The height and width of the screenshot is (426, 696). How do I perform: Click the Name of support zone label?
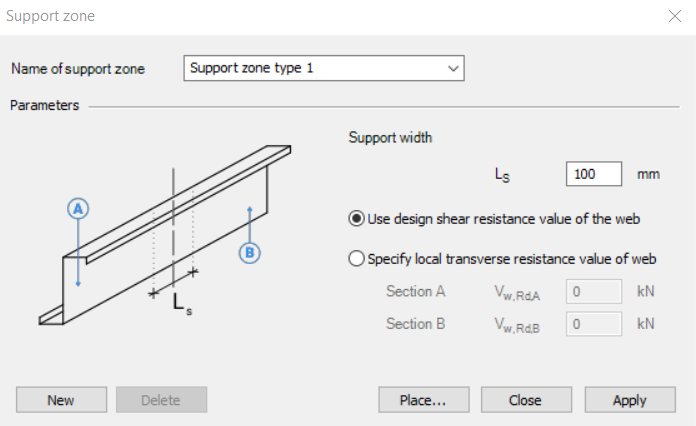(x=78, y=69)
